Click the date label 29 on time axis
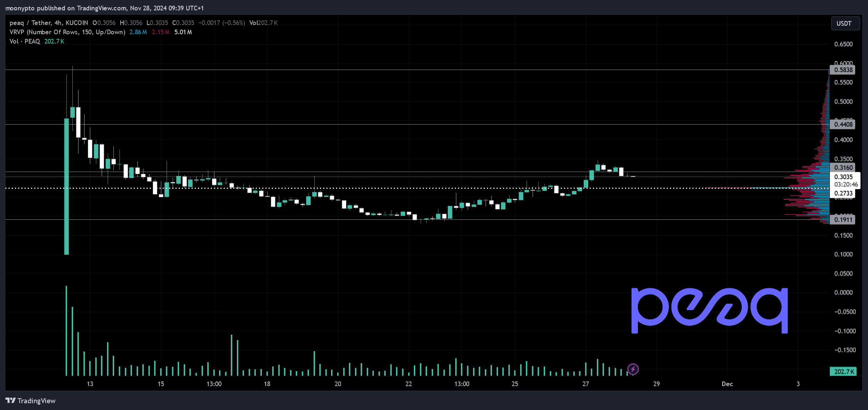This screenshot has height=410, width=868. tap(656, 384)
